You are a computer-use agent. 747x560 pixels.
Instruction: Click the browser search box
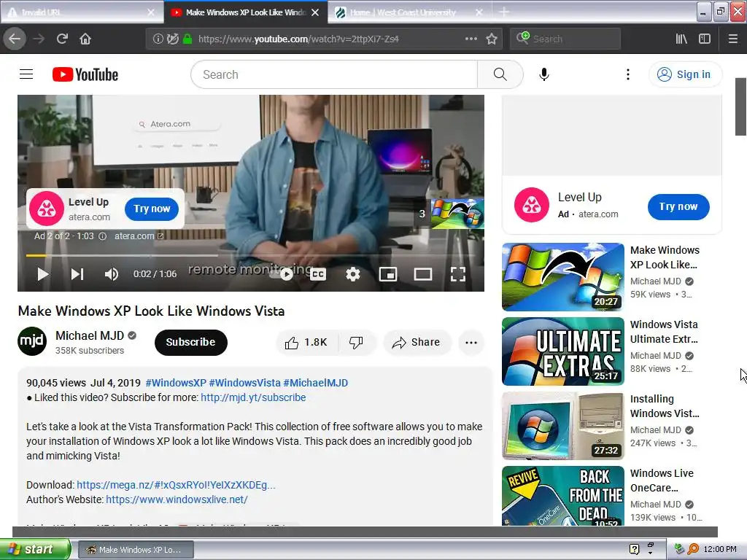click(x=565, y=39)
